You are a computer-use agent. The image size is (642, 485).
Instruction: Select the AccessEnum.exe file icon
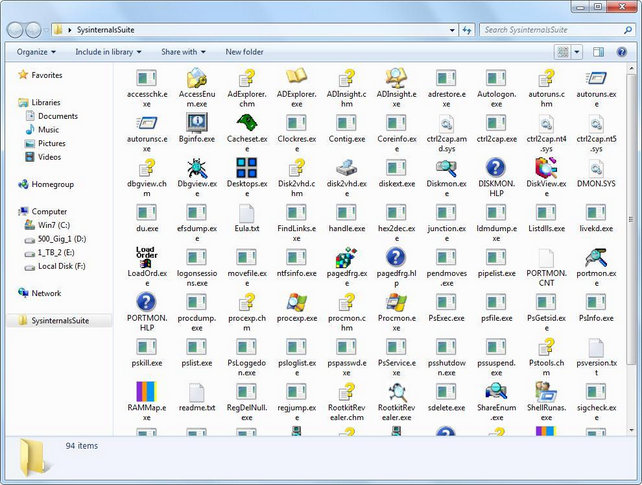[197, 78]
